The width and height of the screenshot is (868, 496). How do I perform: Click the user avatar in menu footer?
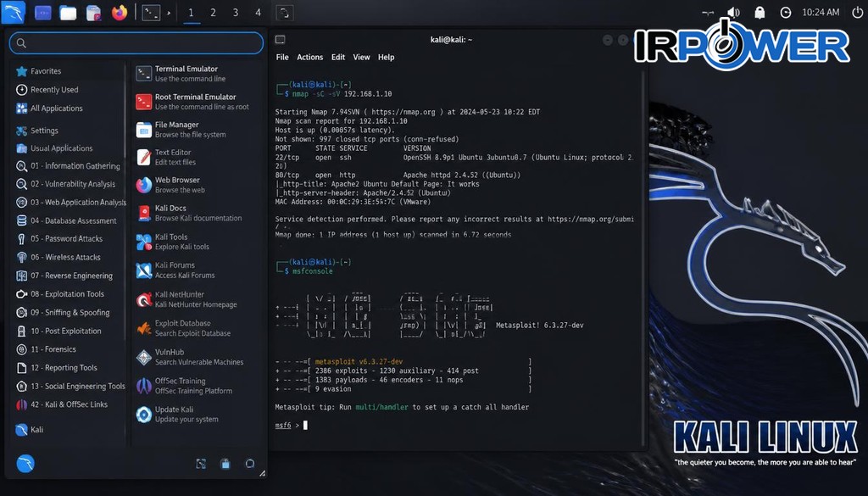pos(25,463)
